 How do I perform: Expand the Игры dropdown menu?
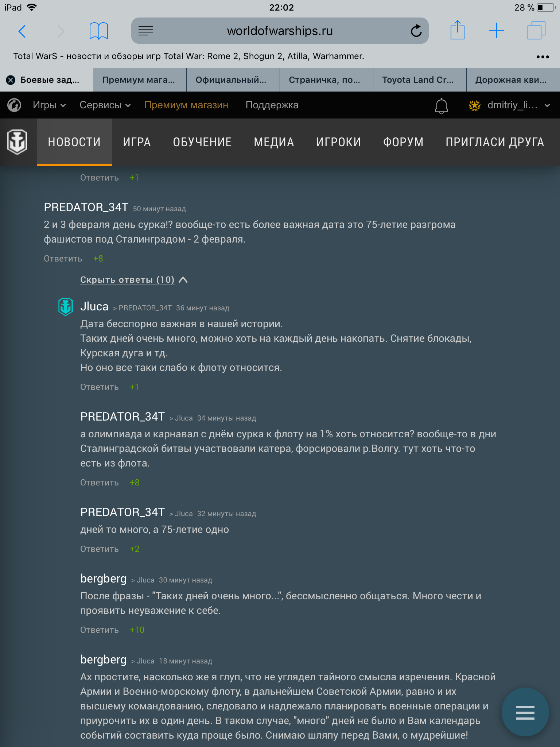tap(49, 105)
